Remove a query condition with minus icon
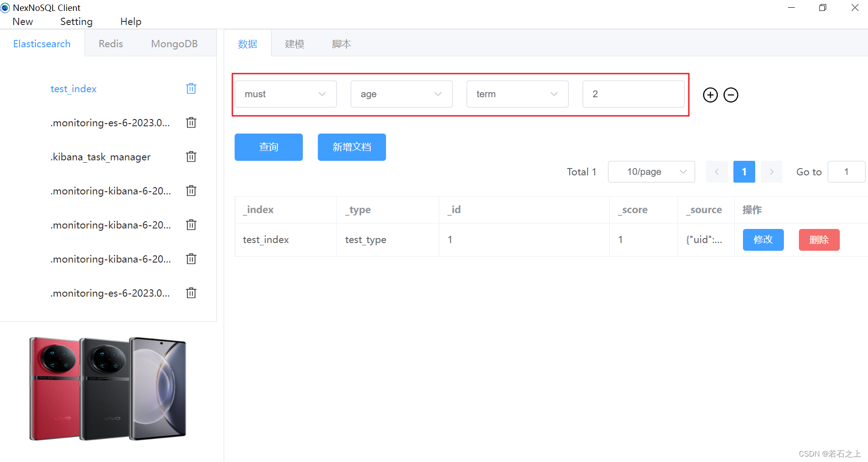Screen dimensions: 868x462 [731, 94]
